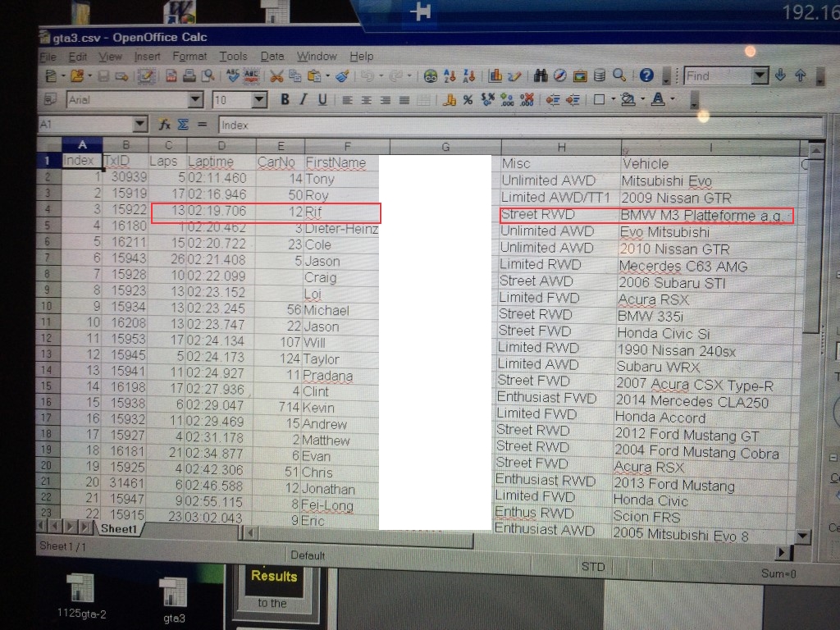Click the Copy icon
This screenshot has height=630, width=840.
pyautogui.click(x=294, y=76)
